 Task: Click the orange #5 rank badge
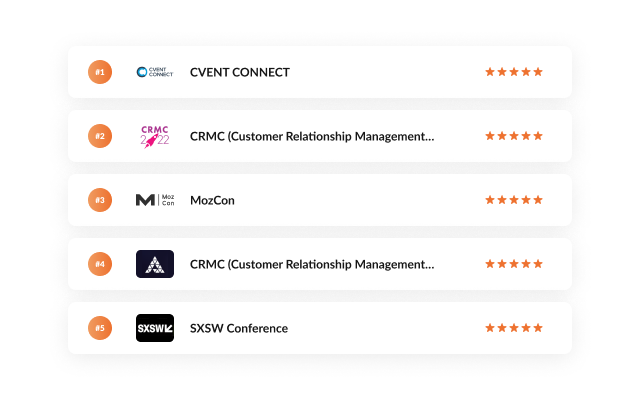99,328
